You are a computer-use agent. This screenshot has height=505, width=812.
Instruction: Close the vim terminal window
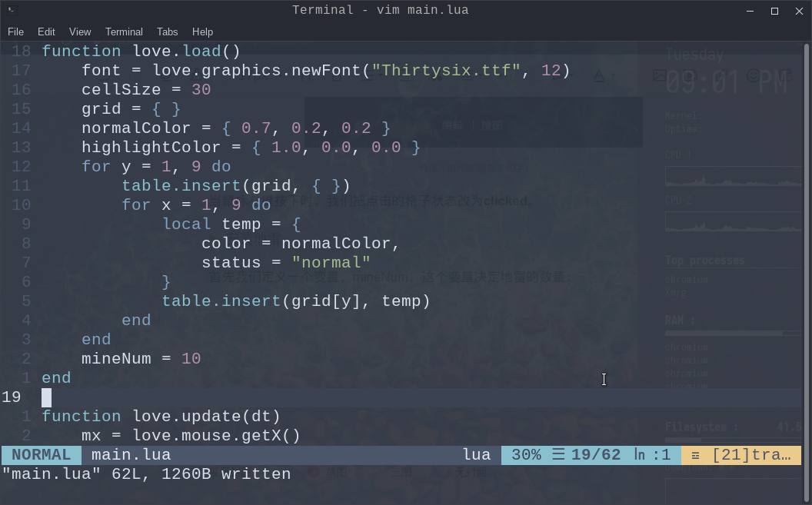[799, 11]
